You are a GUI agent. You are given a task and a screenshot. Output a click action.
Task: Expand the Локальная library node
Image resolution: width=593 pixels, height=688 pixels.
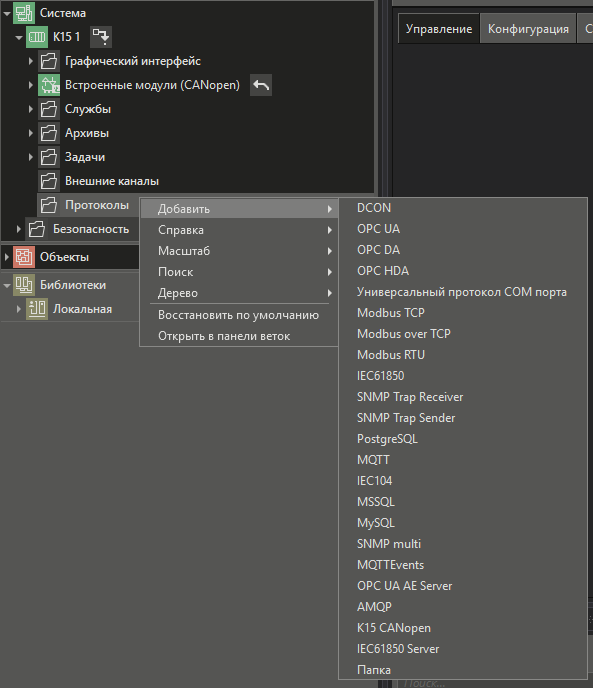point(18,309)
